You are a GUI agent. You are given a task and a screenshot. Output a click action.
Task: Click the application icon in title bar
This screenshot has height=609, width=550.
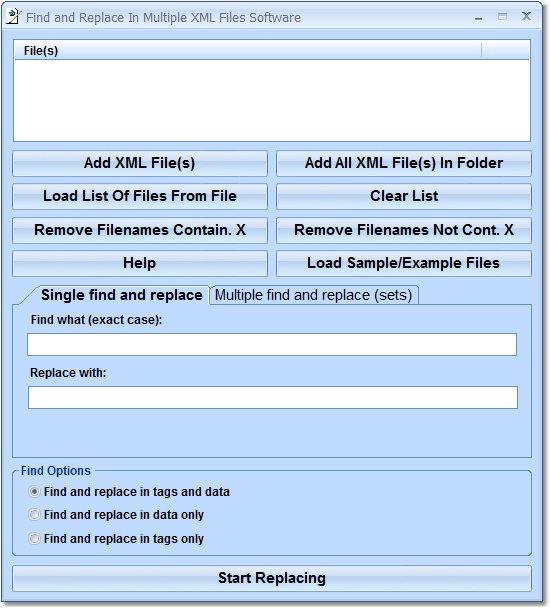tap(13, 17)
